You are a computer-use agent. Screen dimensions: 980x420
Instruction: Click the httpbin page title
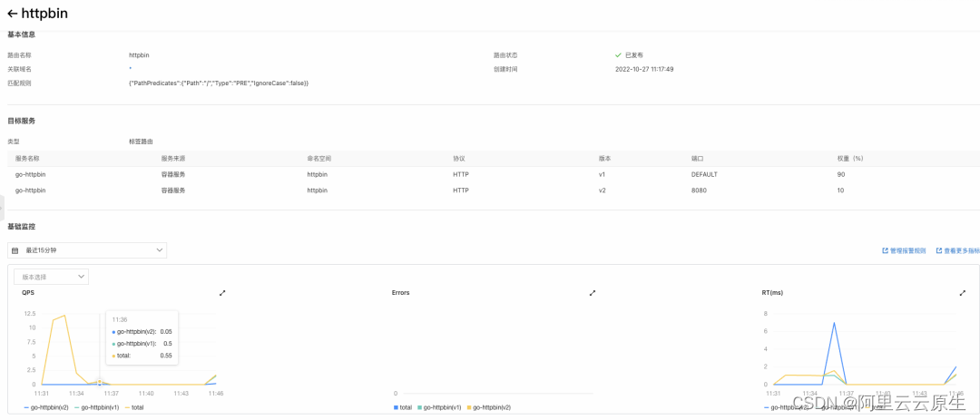44,13
